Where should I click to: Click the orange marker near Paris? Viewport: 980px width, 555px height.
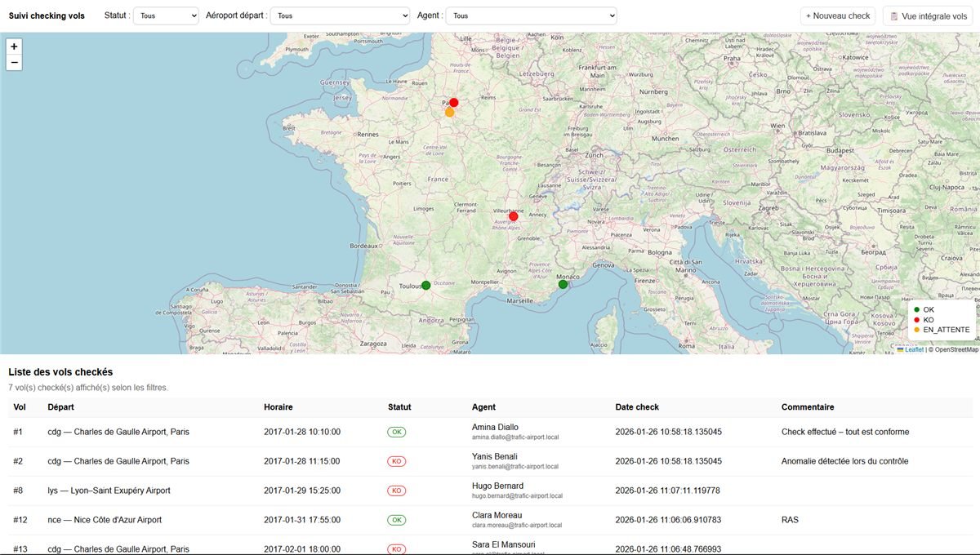[x=449, y=113]
